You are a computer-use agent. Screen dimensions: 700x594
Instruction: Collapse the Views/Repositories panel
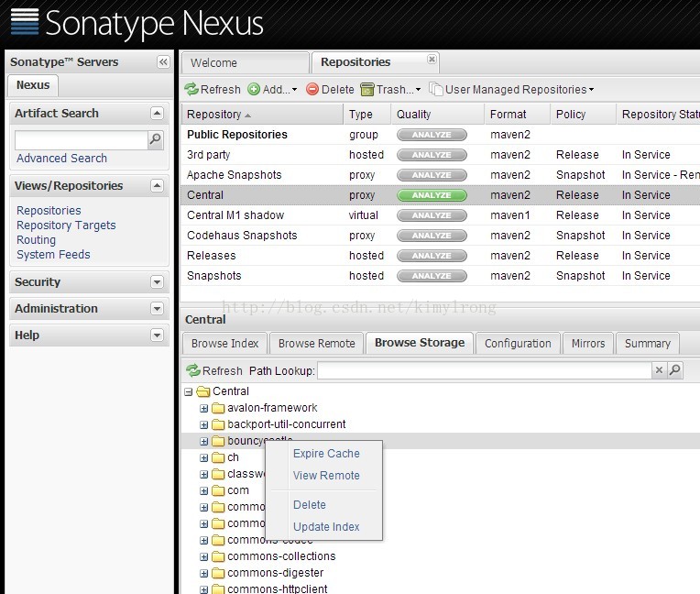pyautogui.click(x=157, y=185)
